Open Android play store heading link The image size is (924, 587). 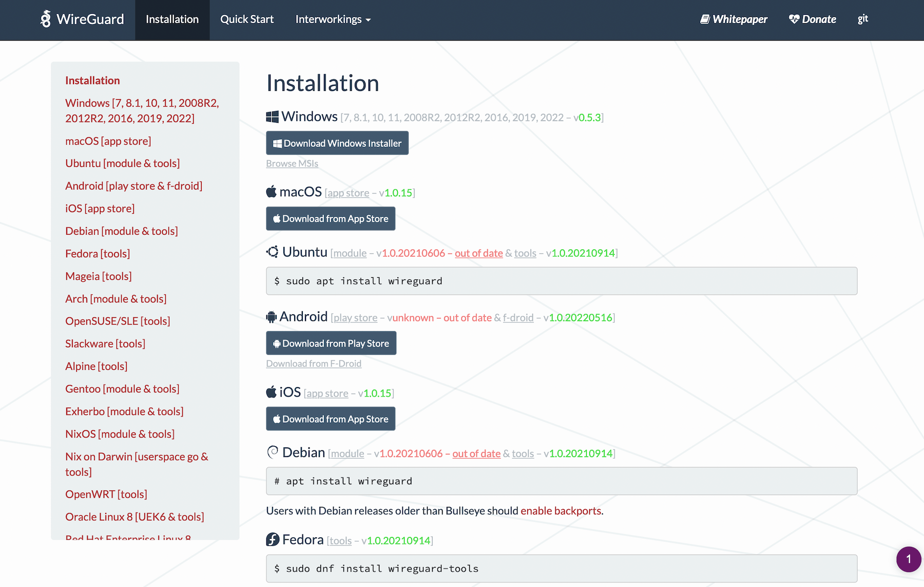tap(356, 318)
